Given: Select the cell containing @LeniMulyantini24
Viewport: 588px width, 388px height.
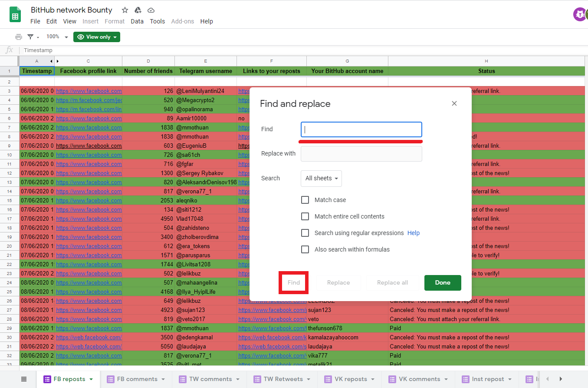Looking at the screenshot, I should tap(206, 91).
